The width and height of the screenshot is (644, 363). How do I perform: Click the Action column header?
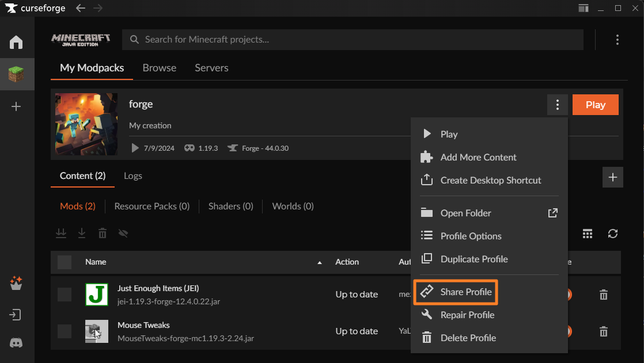pos(347,262)
